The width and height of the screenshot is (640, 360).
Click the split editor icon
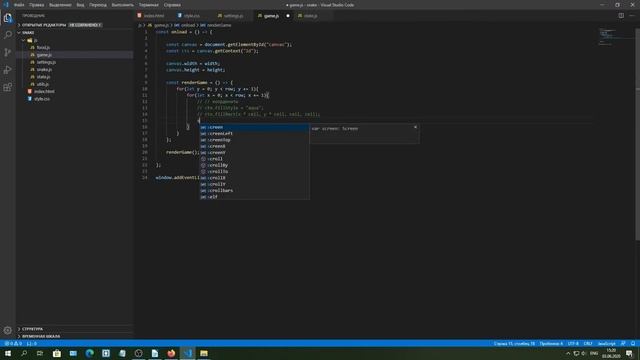click(x=621, y=16)
